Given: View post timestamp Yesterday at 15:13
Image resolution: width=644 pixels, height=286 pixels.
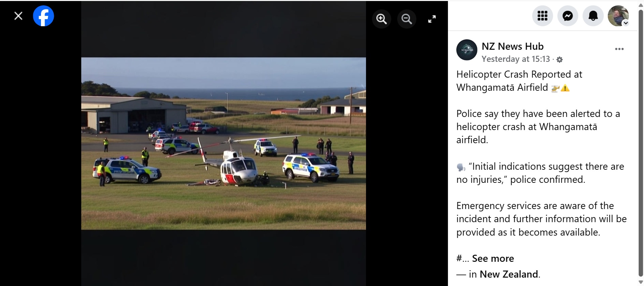Looking at the screenshot, I should [x=515, y=59].
